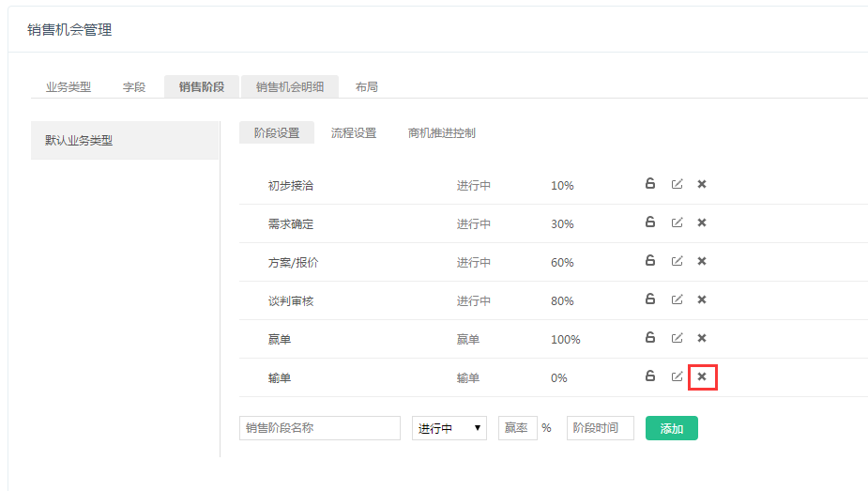Image resolution: width=868 pixels, height=491 pixels.
Task: Delete the 输单 stage row
Action: 702,376
